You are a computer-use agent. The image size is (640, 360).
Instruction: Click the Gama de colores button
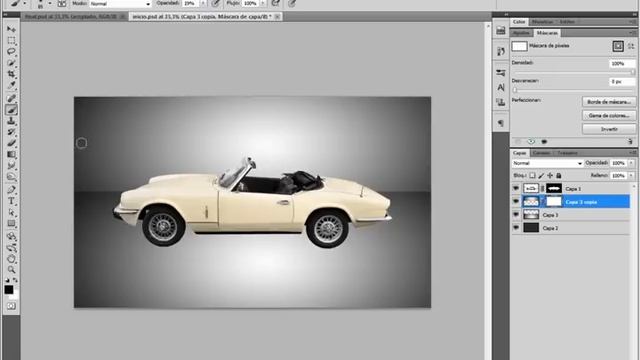609,116
